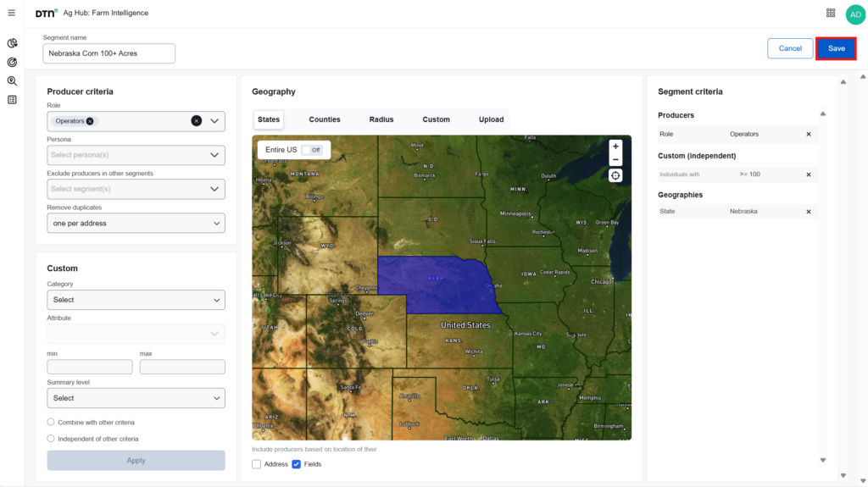The width and height of the screenshot is (868, 487).
Task: Check the Address checkbox
Action: click(x=257, y=464)
